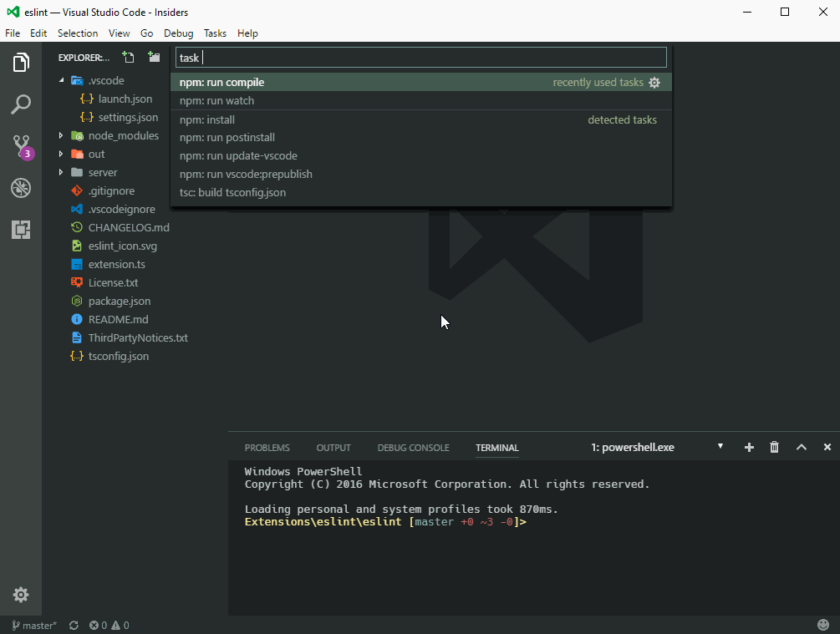Viewport: 840px width, 634px height.
Task: Switch to the Problems tab
Action: [267, 448]
